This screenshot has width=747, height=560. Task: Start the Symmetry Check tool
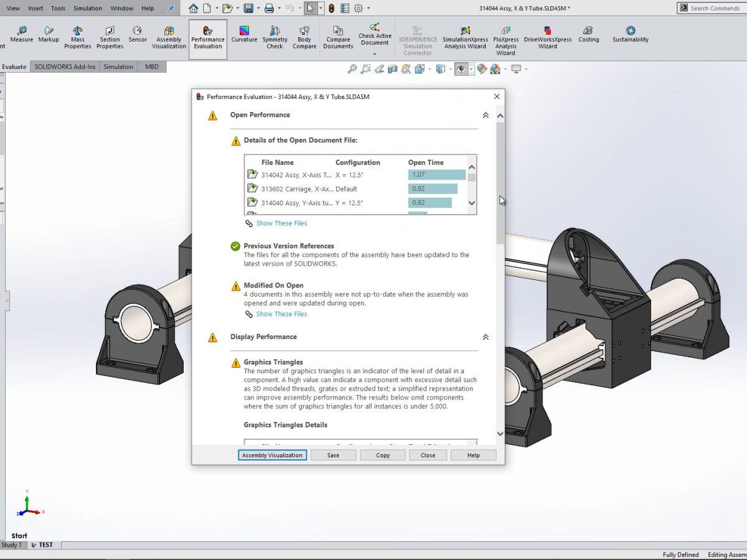(x=275, y=37)
